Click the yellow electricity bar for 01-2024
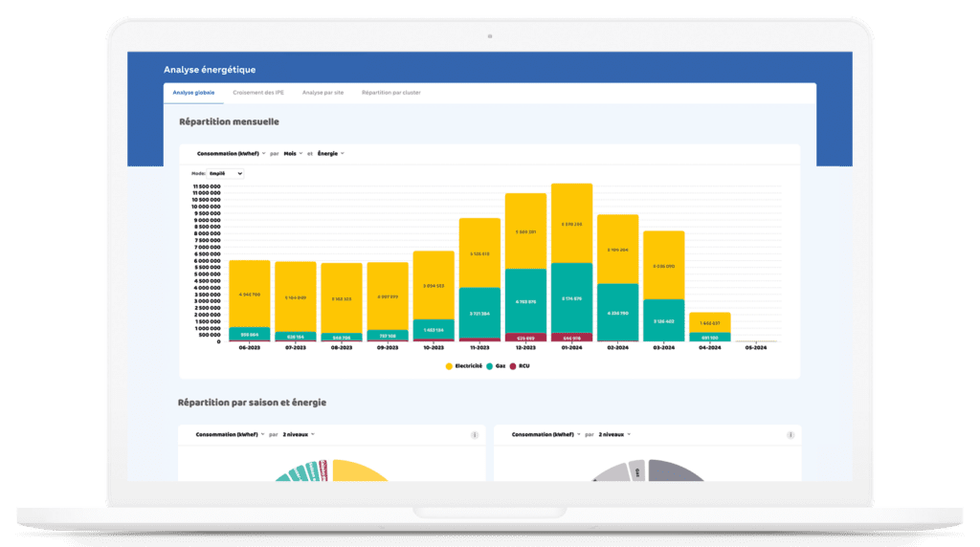 571,223
